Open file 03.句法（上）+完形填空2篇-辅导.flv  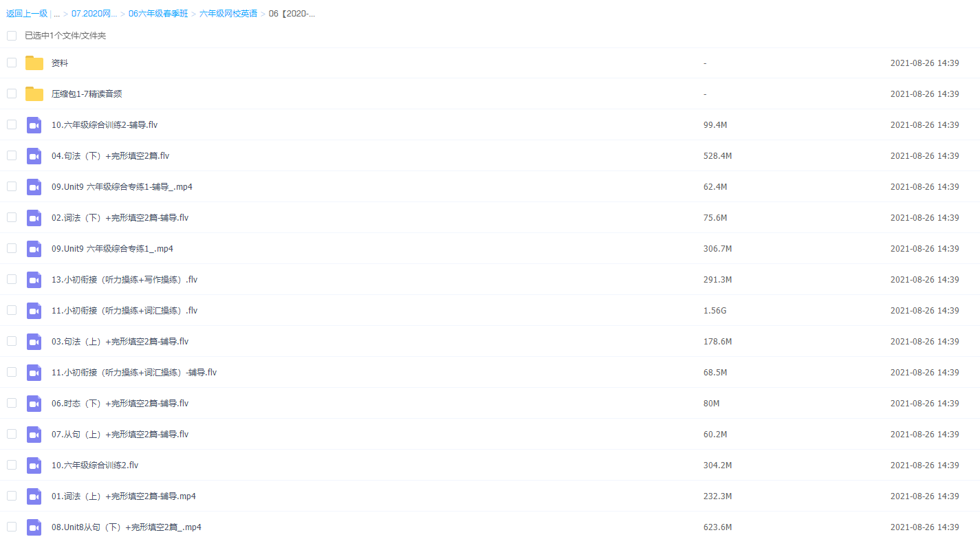coord(120,342)
